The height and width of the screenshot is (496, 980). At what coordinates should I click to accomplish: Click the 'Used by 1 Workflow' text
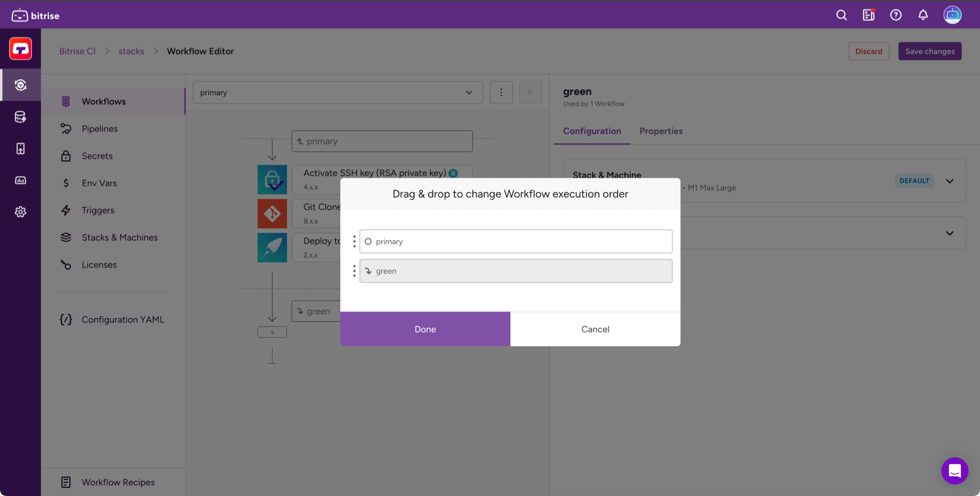tap(594, 104)
